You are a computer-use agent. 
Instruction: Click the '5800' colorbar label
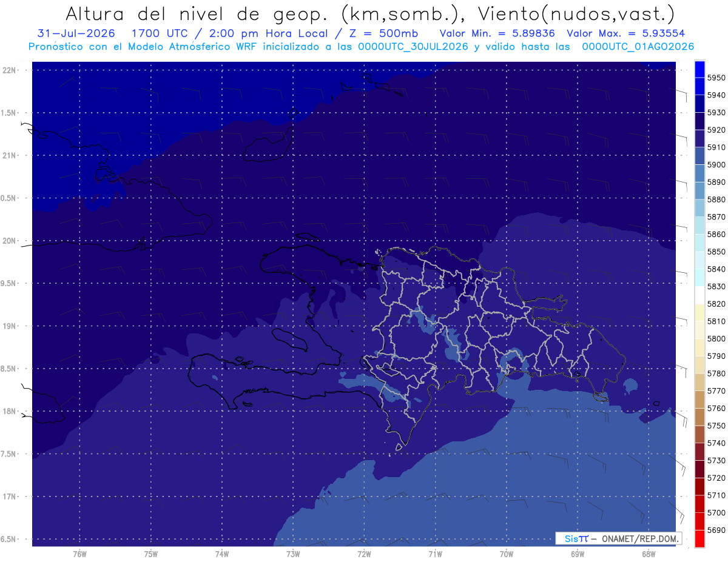[x=716, y=339]
